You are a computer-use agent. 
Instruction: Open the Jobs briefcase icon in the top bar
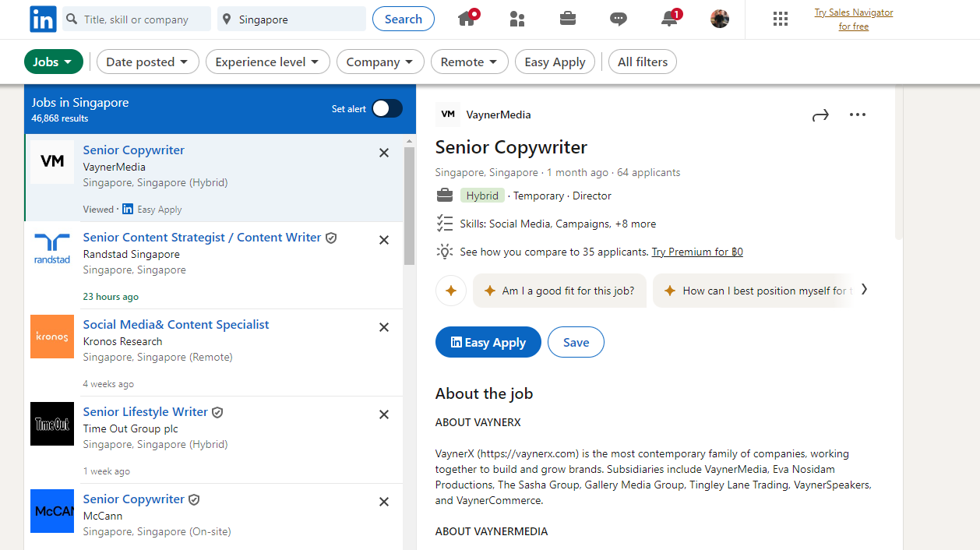click(568, 19)
